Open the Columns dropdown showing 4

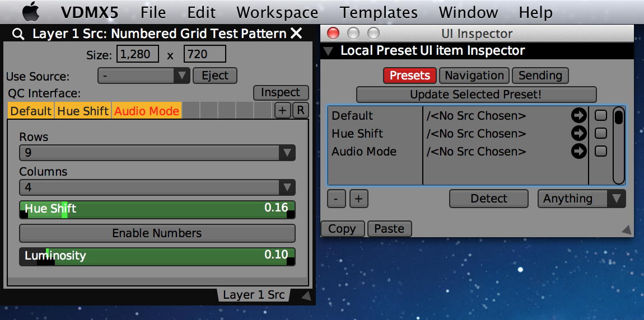(x=157, y=187)
